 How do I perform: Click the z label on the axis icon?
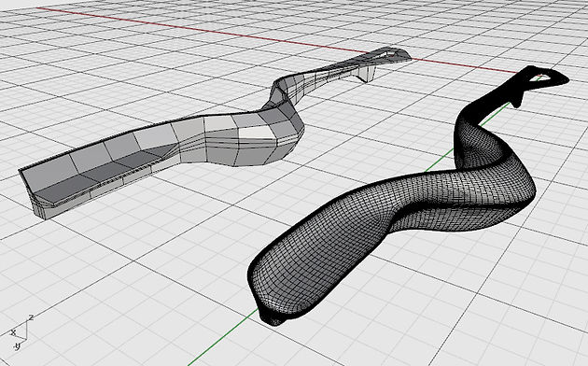(31, 317)
